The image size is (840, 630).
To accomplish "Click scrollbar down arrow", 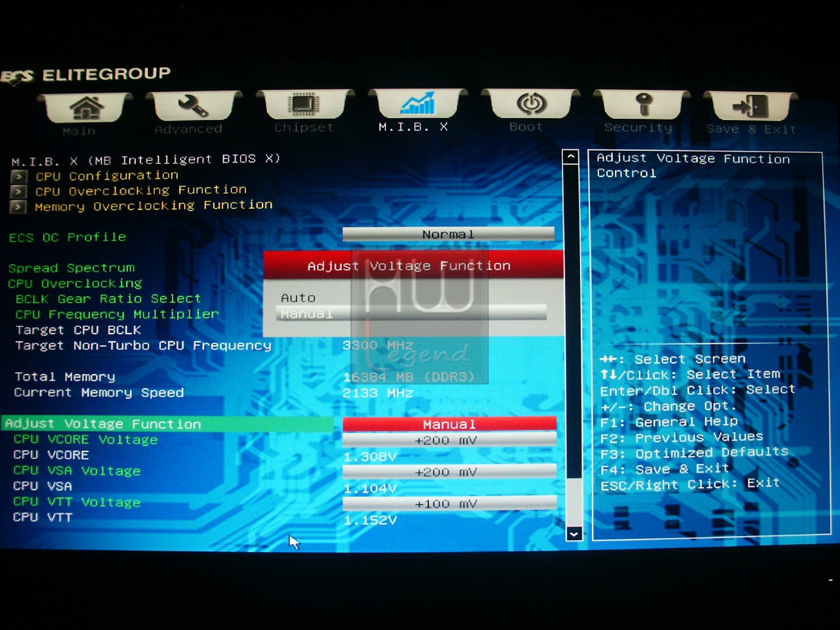I will click(x=574, y=534).
